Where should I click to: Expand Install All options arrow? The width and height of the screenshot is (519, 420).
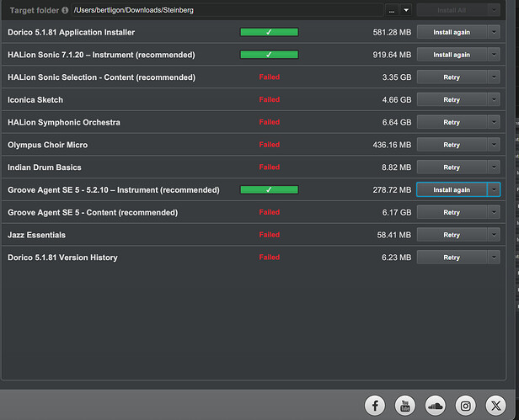tap(494, 10)
